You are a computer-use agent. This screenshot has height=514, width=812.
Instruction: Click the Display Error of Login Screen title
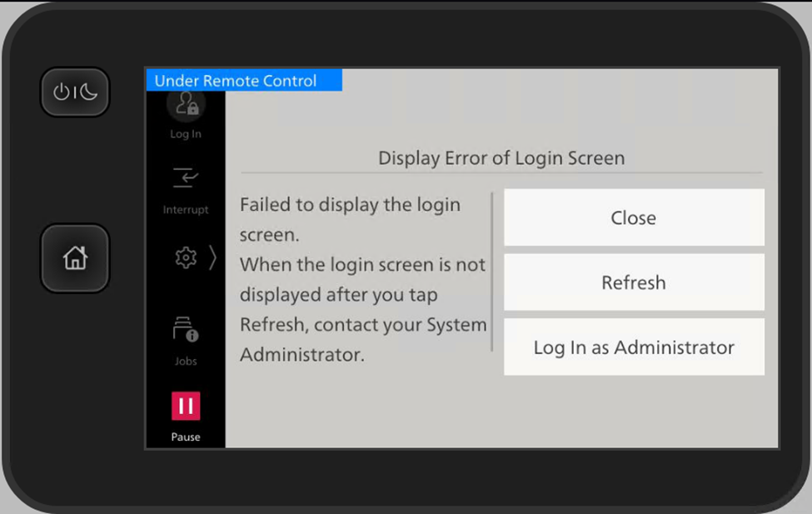tap(501, 157)
